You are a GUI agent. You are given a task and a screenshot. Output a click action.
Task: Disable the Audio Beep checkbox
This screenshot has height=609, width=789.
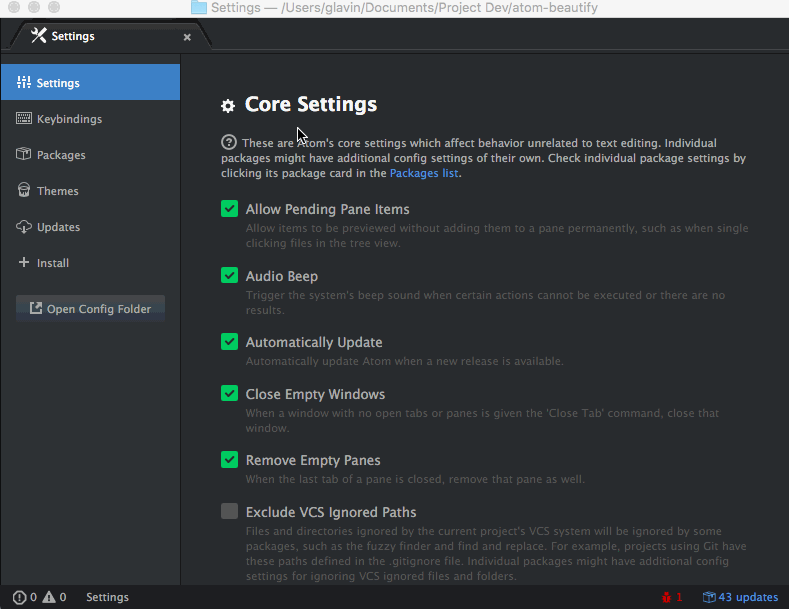229,275
